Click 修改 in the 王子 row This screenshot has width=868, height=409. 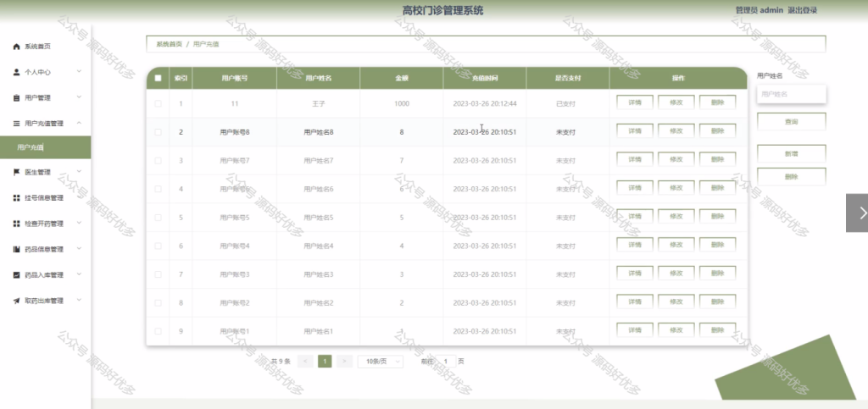pos(676,102)
